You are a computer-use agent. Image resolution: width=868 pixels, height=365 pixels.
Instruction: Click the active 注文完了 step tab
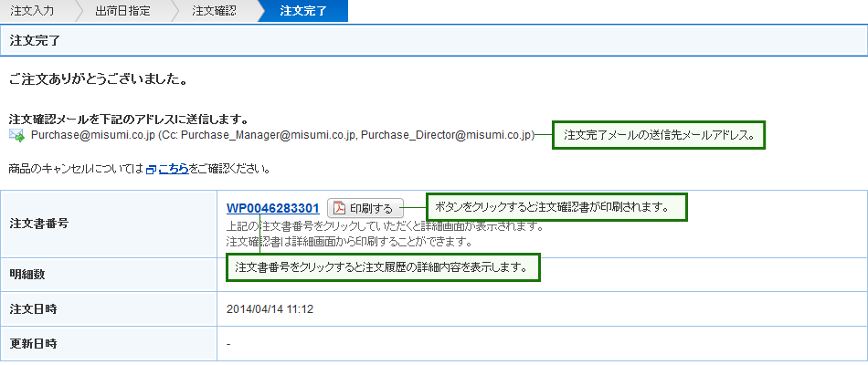pos(303,11)
